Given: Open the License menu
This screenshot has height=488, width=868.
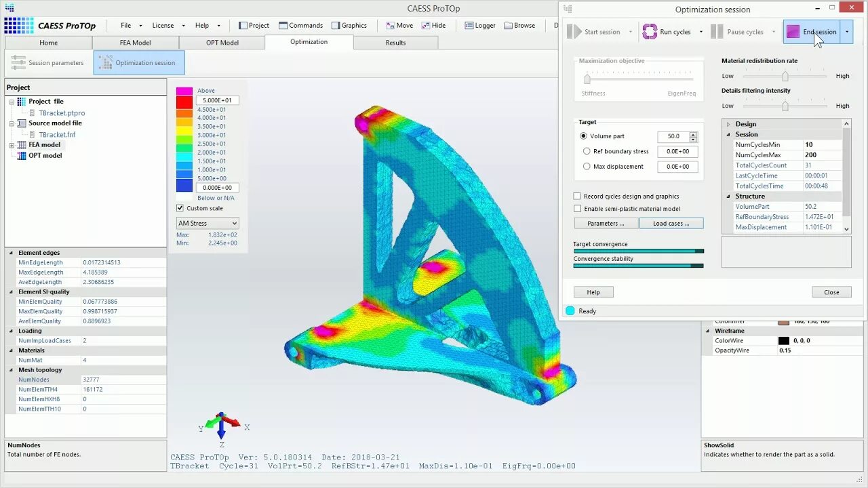Looking at the screenshot, I should point(163,25).
